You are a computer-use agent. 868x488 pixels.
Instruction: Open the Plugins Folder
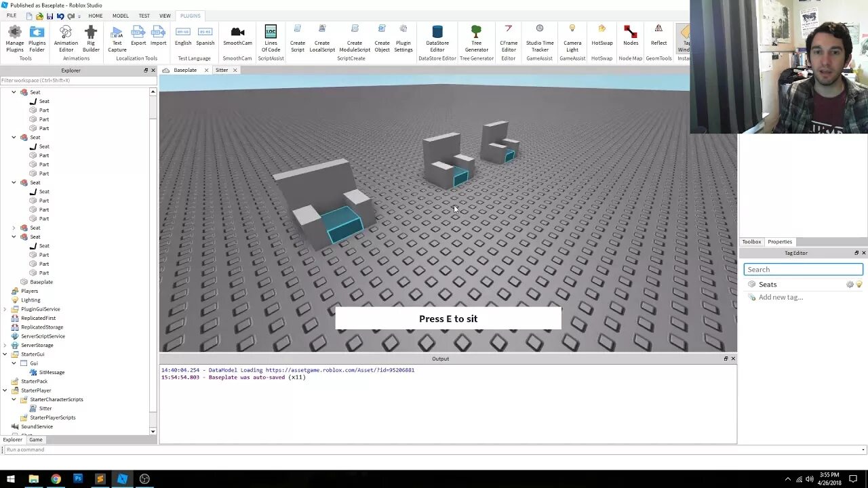pos(37,39)
